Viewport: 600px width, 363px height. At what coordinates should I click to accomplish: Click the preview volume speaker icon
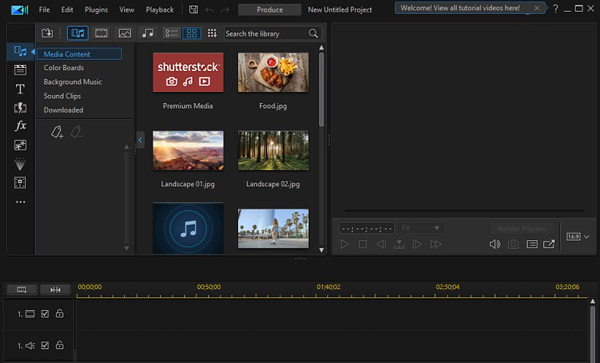click(x=495, y=244)
